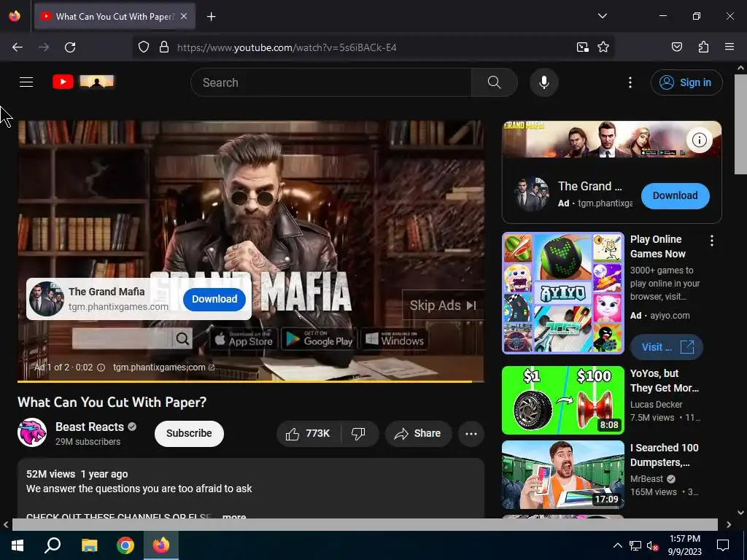The image size is (747, 560).
Task: Open Windows notification center
Action: (723, 545)
